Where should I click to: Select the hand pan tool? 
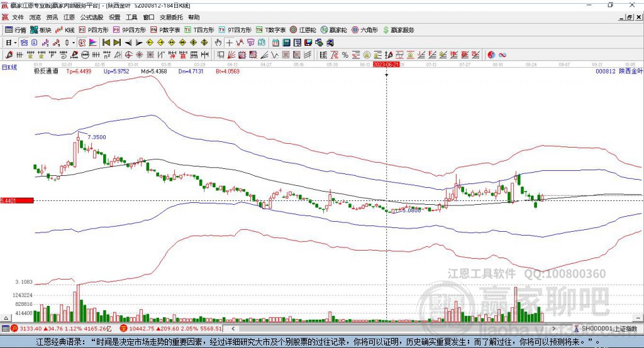tap(218, 43)
